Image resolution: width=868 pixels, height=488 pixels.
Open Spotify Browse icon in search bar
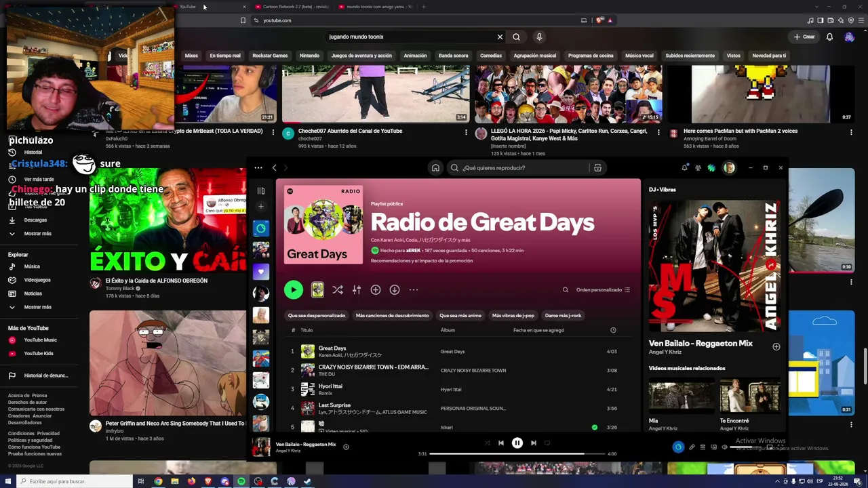click(597, 168)
